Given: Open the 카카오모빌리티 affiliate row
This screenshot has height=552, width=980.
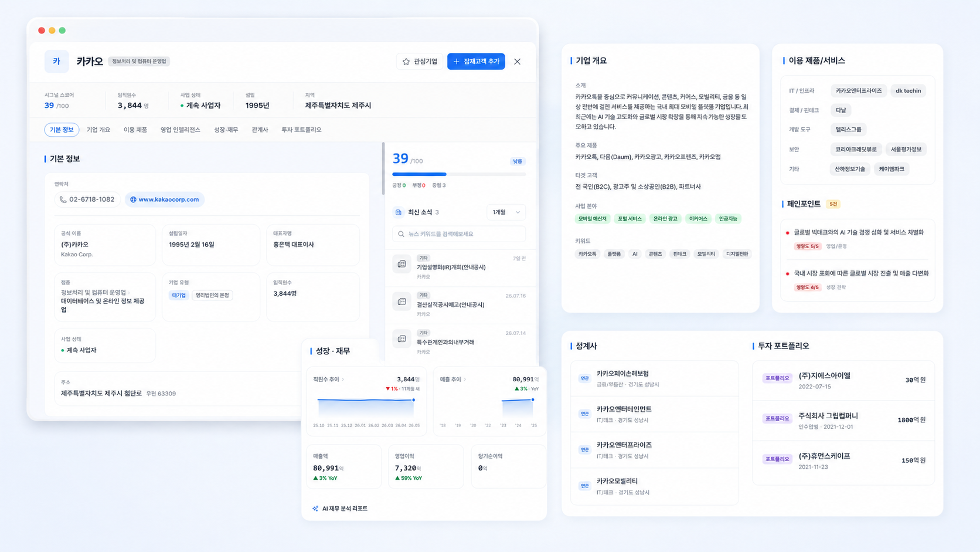Looking at the screenshot, I should (655, 486).
